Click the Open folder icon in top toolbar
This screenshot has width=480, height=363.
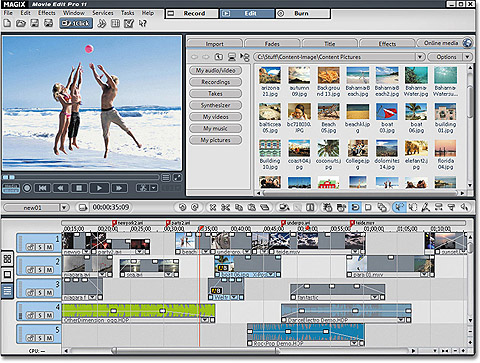coord(21,23)
